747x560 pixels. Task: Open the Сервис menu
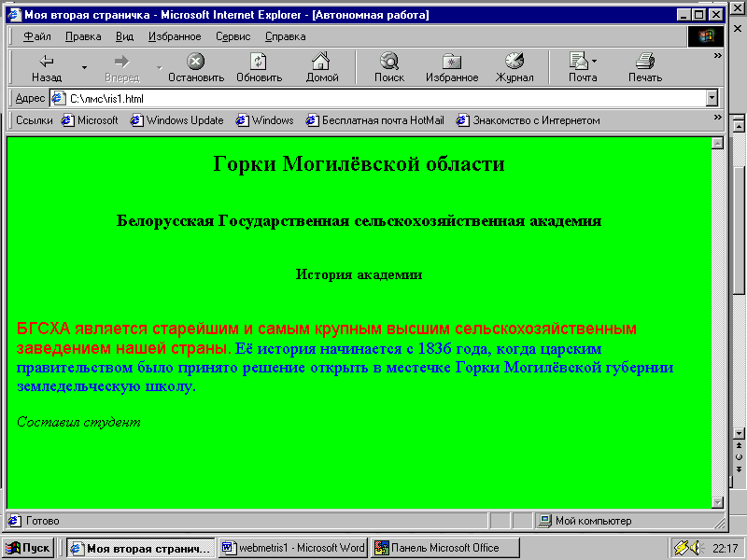[x=233, y=36]
